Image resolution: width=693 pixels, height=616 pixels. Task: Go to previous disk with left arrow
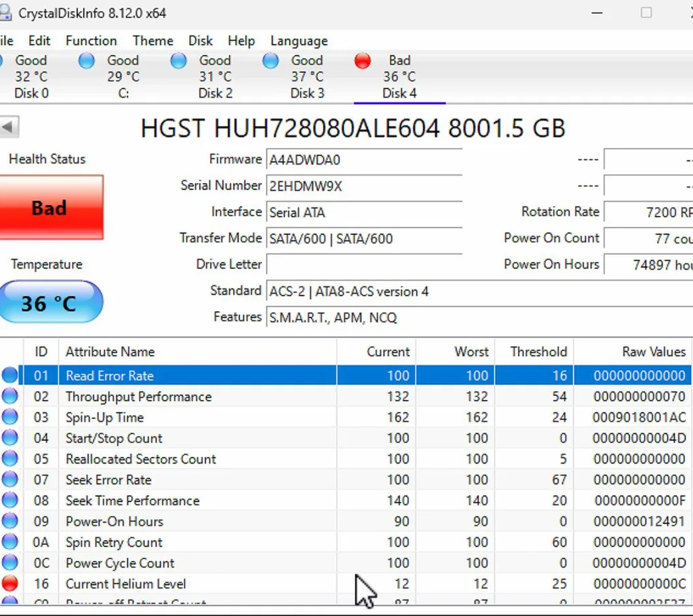pyautogui.click(x=9, y=127)
